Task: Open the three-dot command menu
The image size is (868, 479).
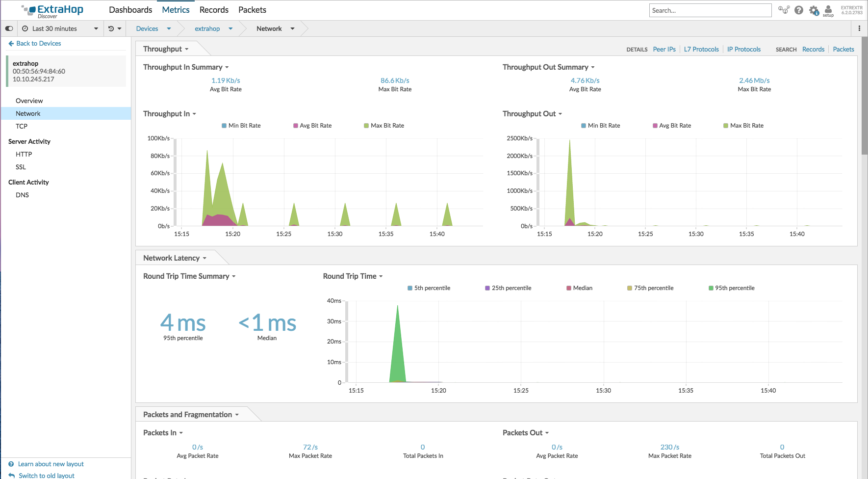Action: (859, 28)
